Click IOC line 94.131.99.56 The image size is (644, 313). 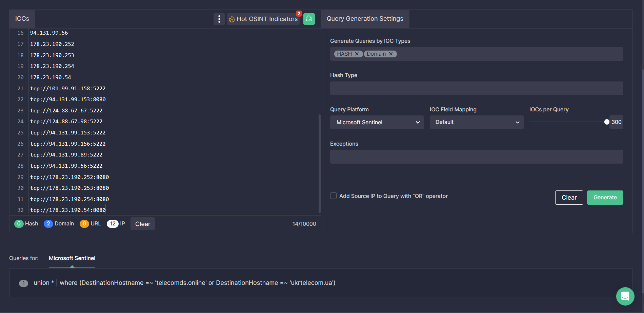point(49,33)
